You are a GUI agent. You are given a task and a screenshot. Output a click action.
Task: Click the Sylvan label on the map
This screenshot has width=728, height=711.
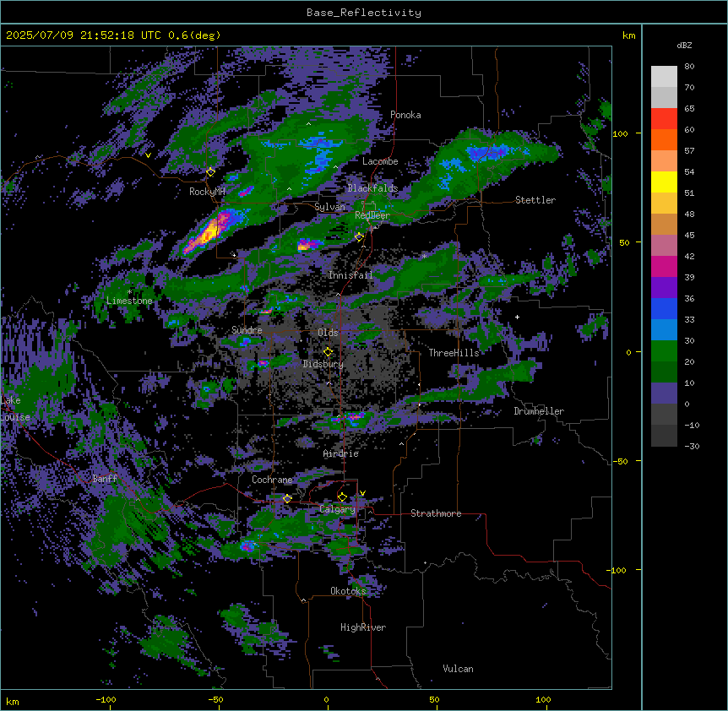[x=329, y=207]
